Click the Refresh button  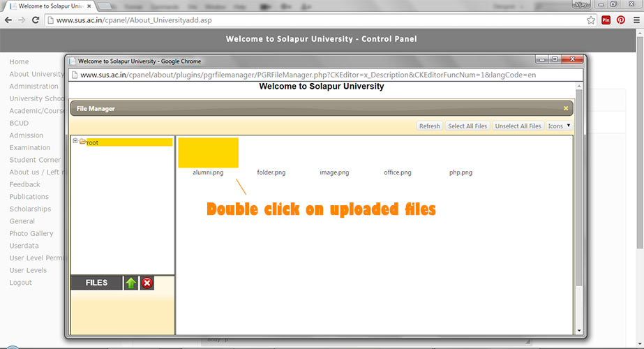click(x=429, y=126)
